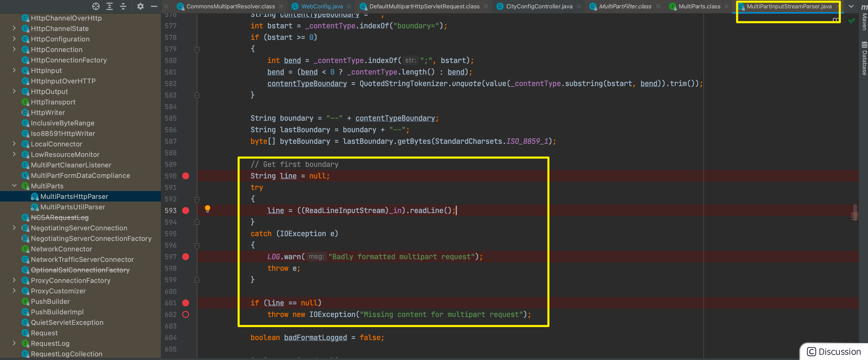Select MultiPartFormDataCompliance enum

coord(80,176)
